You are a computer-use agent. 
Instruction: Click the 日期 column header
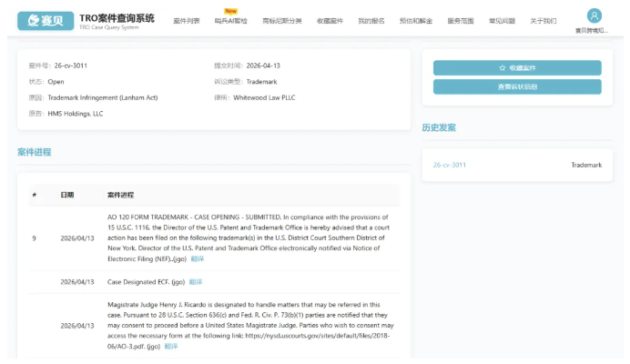coord(67,195)
